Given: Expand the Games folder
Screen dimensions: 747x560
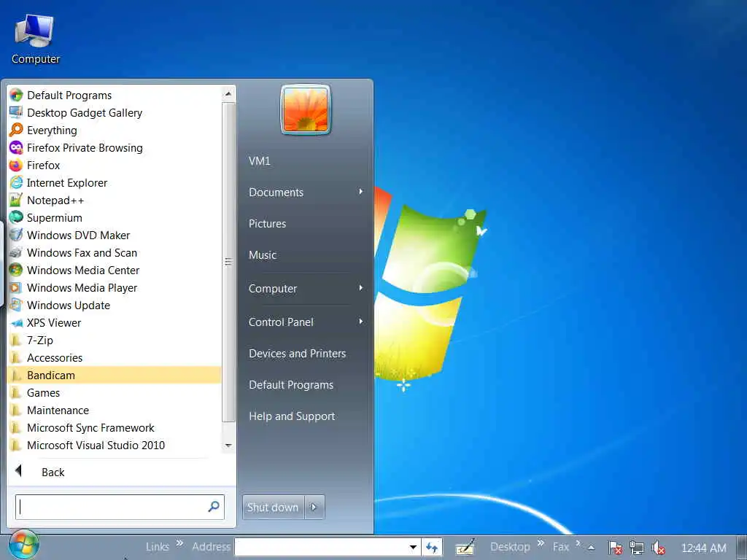Looking at the screenshot, I should coord(115,393).
